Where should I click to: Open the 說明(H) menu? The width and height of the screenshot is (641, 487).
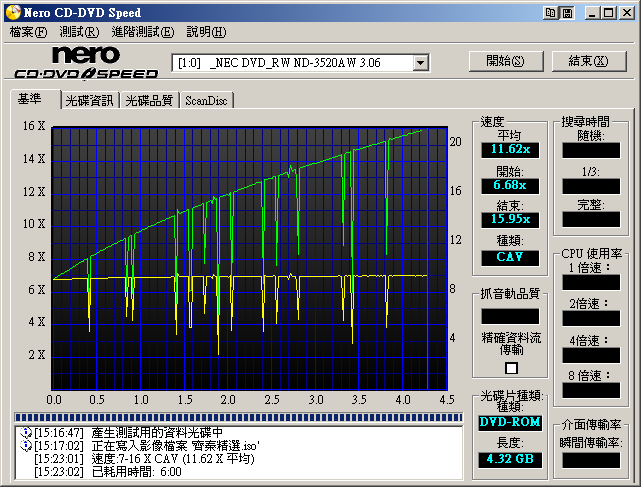(x=206, y=32)
